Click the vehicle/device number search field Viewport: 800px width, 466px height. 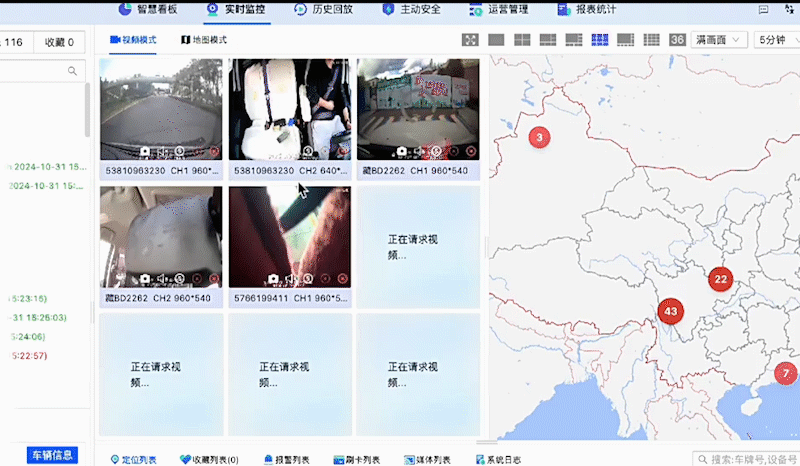[746, 459]
